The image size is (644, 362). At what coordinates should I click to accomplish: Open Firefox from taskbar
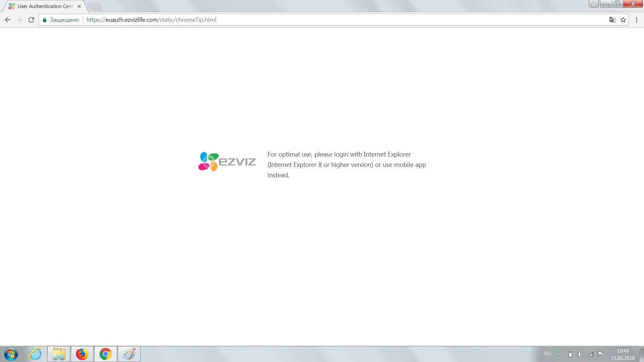82,354
